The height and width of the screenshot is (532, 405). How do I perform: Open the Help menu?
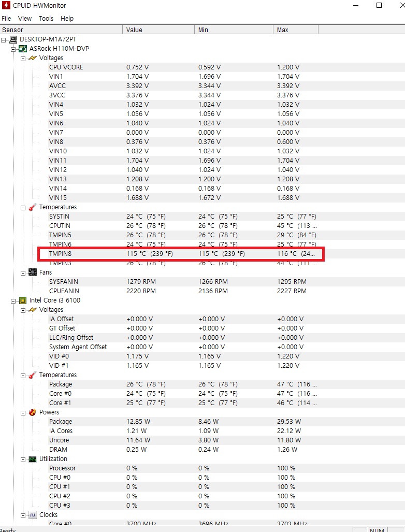point(67,18)
